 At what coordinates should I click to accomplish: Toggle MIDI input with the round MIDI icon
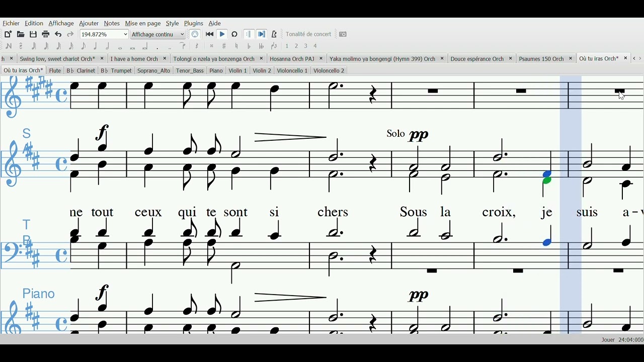pyautogui.click(x=195, y=34)
